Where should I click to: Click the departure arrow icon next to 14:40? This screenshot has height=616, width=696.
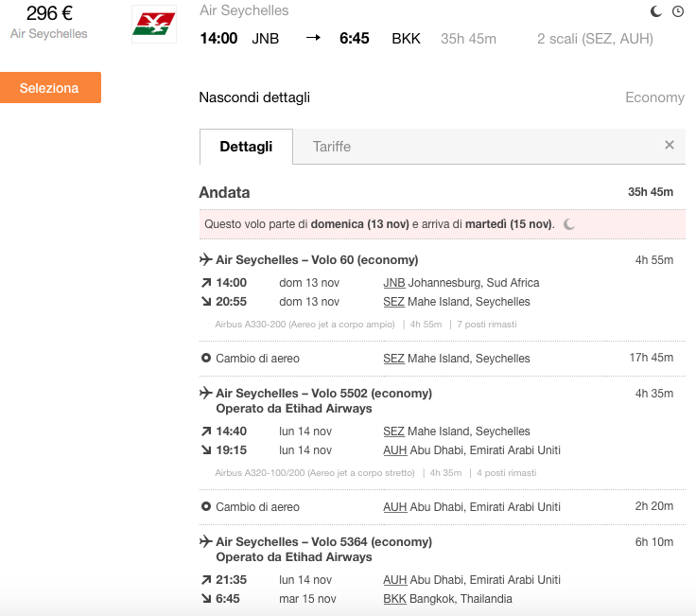tap(206, 431)
